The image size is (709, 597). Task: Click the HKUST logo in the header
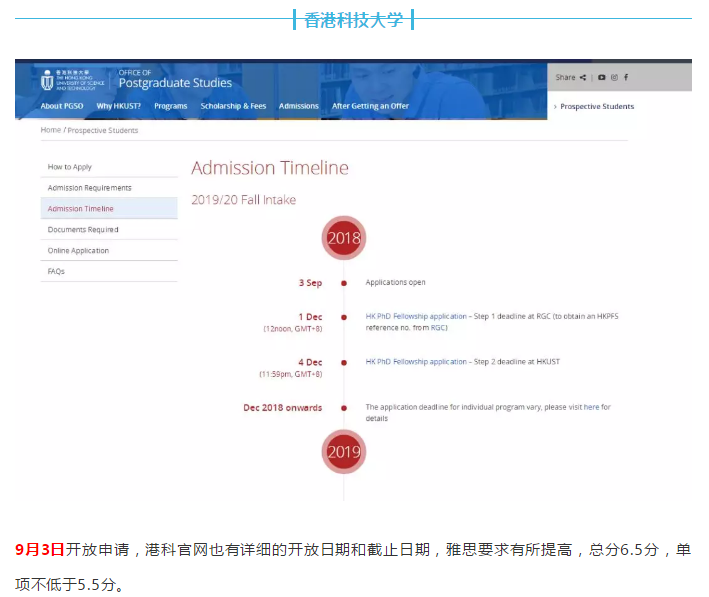[x=72, y=81]
